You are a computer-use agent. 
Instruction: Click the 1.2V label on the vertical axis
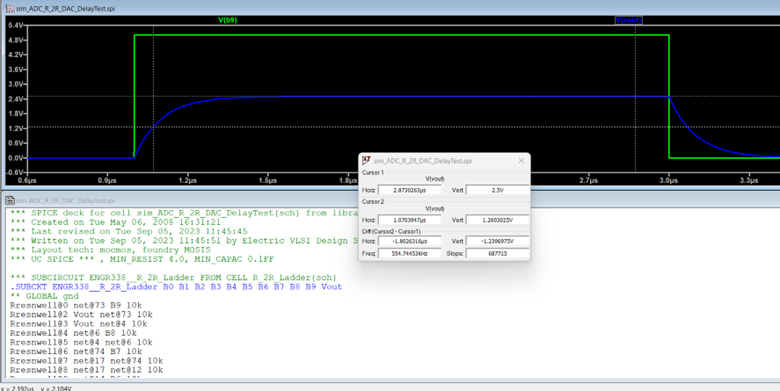[15, 128]
